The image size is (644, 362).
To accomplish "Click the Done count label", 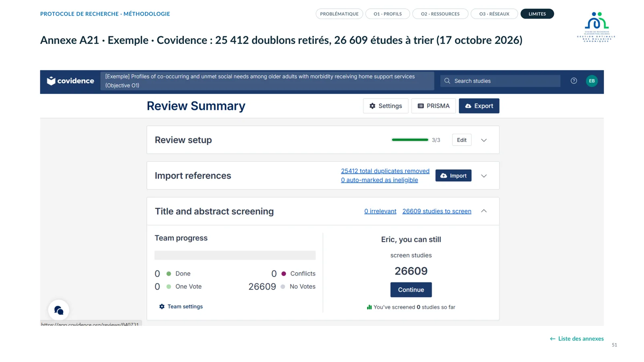I will (183, 274).
